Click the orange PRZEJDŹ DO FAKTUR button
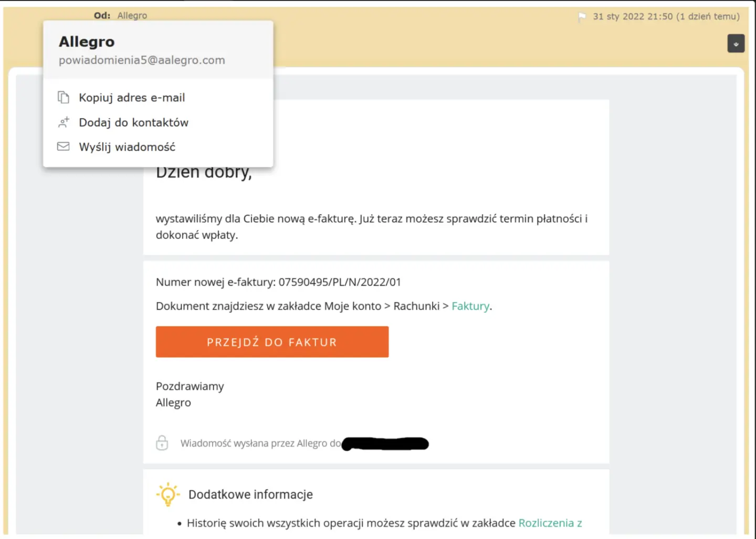The image size is (756, 539). [x=272, y=342]
